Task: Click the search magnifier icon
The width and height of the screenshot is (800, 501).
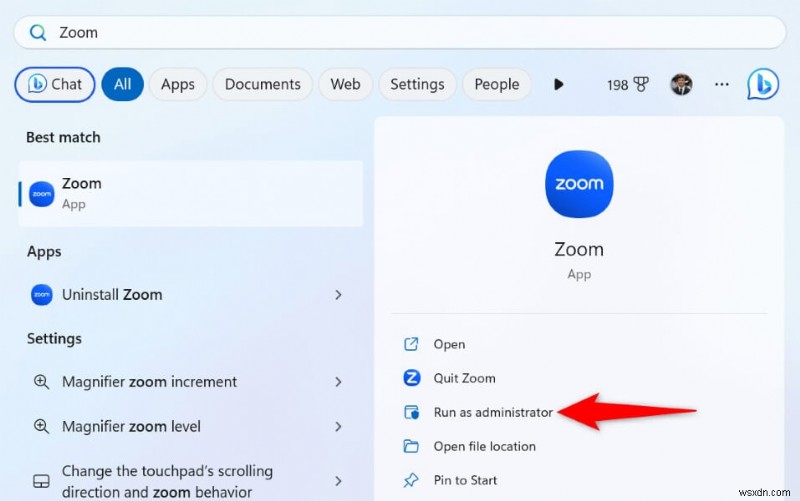Action: click(x=38, y=33)
